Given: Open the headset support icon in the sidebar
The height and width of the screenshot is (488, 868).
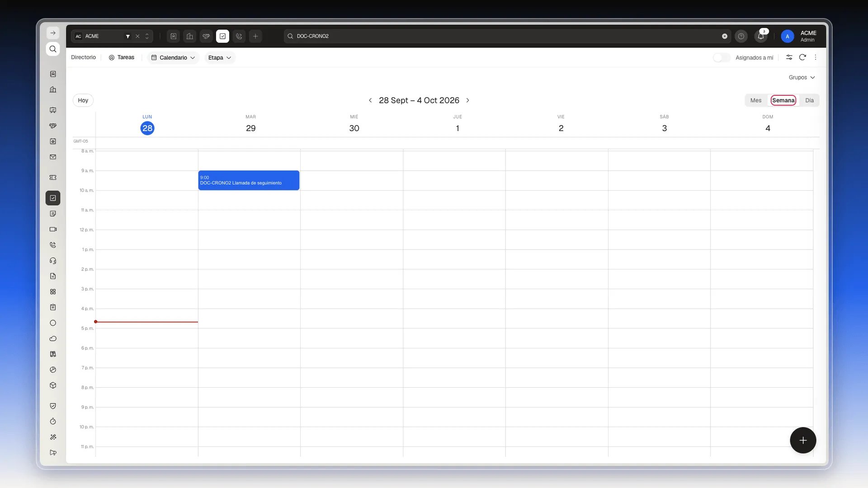Looking at the screenshot, I should tap(53, 261).
